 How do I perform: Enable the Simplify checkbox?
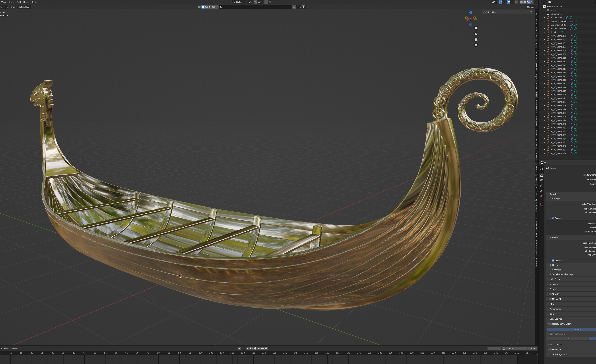[550, 294]
